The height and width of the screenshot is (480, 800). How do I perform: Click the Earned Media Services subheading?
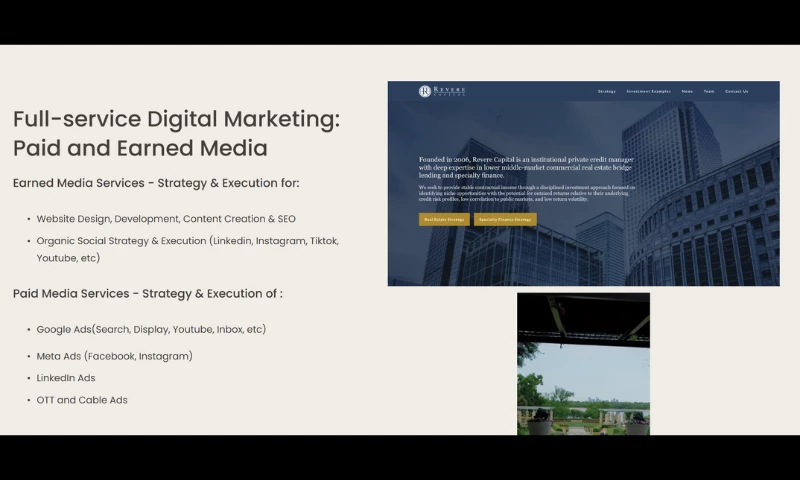[x=156, y=183]
